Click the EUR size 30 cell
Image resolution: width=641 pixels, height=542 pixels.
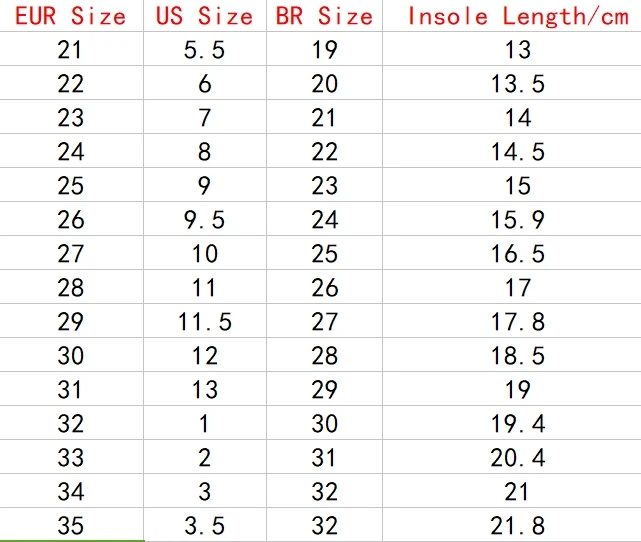tap(72, 355)
